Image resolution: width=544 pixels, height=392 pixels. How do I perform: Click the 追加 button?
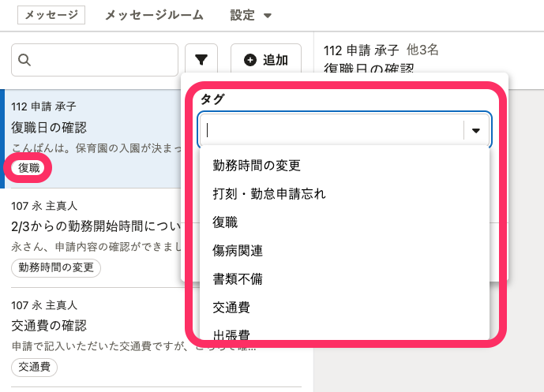coord(265,60)
